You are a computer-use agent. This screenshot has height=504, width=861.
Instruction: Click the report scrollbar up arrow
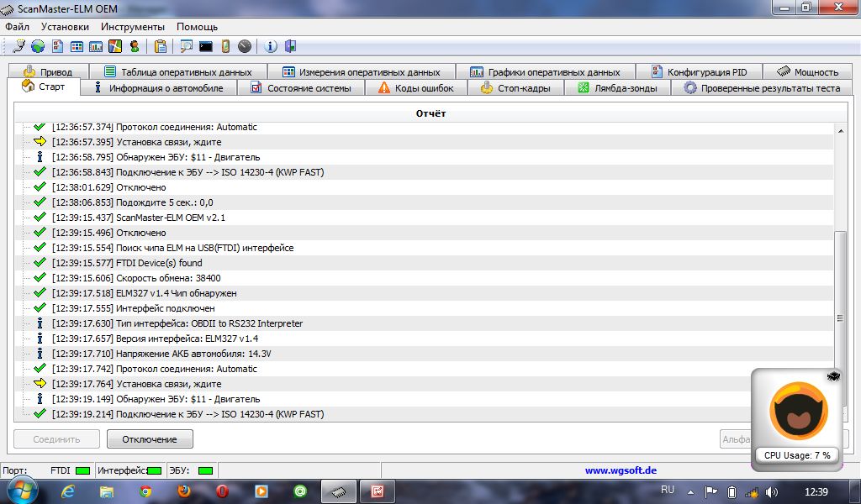click(x=839, y=130)
